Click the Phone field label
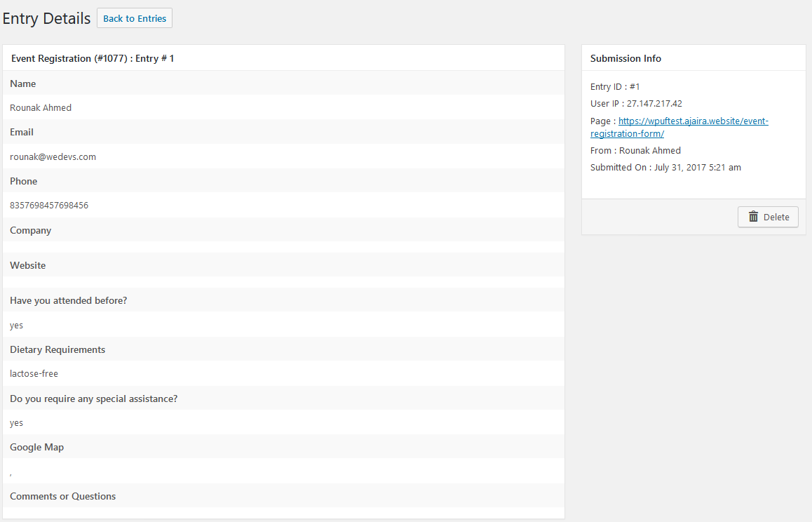 [x=24, y=182]
